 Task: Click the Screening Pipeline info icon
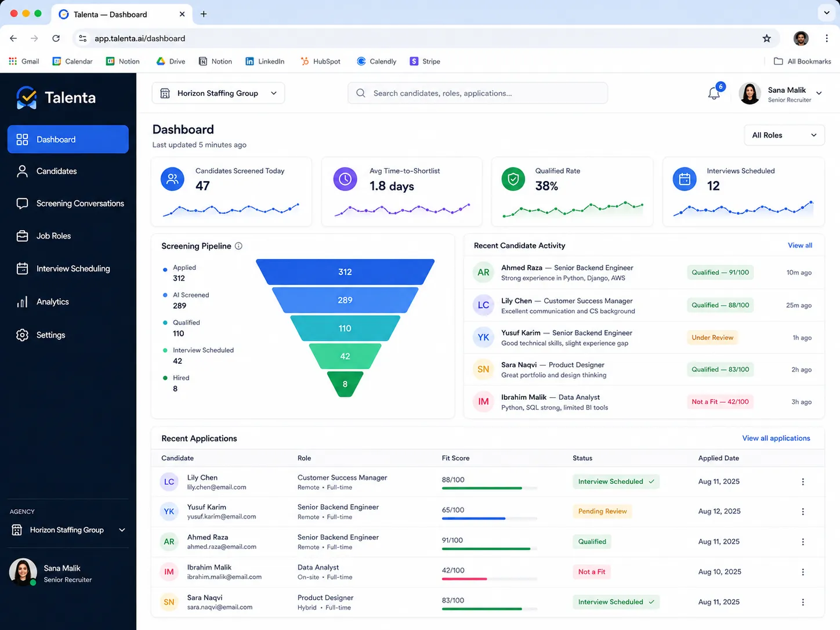point(238,246)
